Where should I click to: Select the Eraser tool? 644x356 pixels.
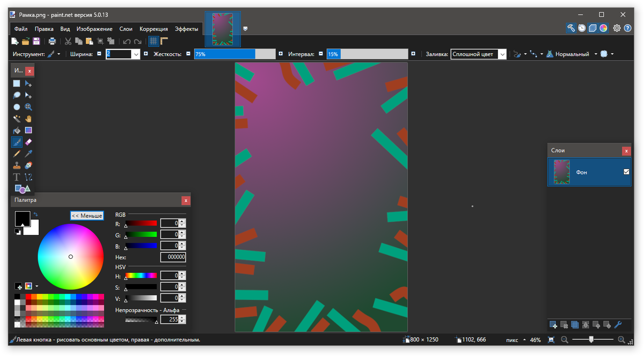click(x=28, y=142)
